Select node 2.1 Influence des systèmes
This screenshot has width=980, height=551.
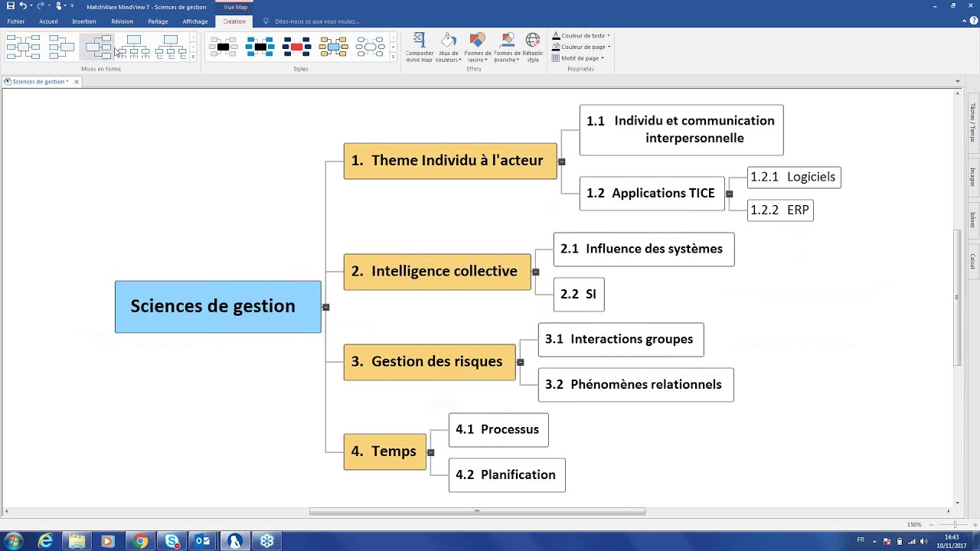pyautogui.click(x=644, y=249)
